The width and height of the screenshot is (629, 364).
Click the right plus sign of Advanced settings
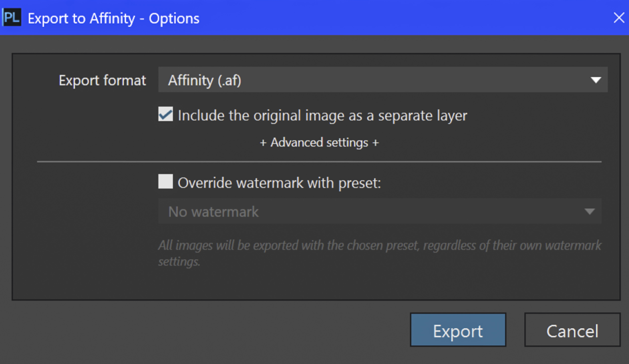point(375,143)
